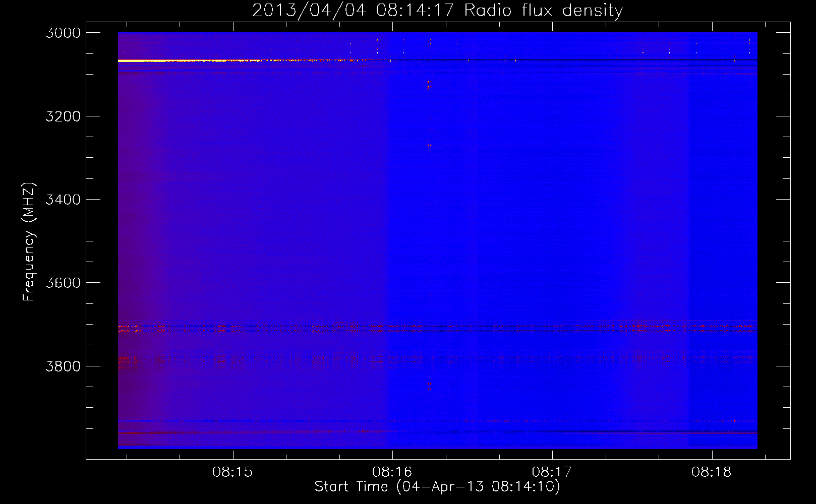Click the 3400 frequency tick label
This screenshot has width=816, height=504.
click(x=63, y=200)
